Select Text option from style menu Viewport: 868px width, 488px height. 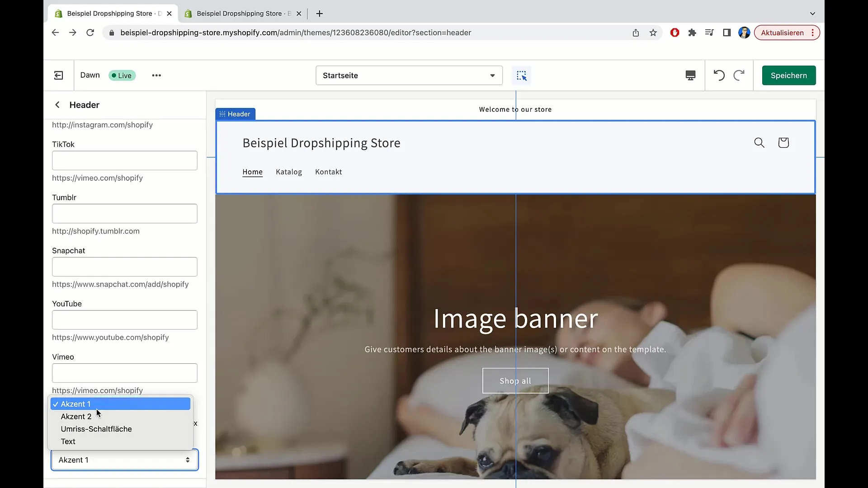click(67, 441)
